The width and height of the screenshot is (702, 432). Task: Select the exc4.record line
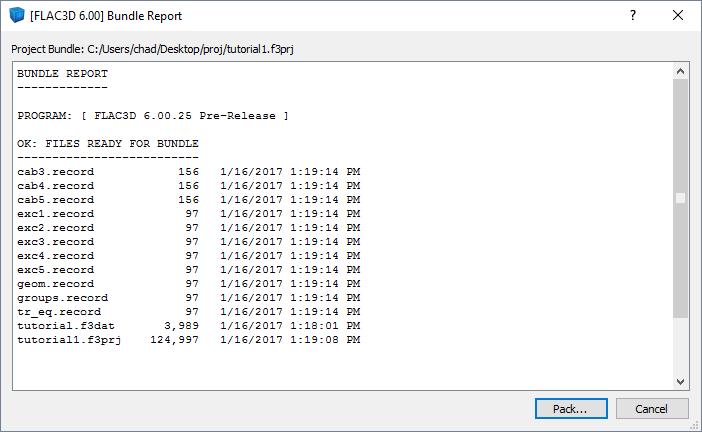click(x=189, y=256)
